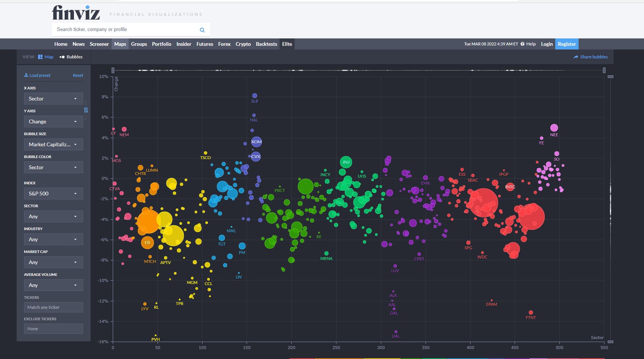Switch to Map view

pos(46,57)
